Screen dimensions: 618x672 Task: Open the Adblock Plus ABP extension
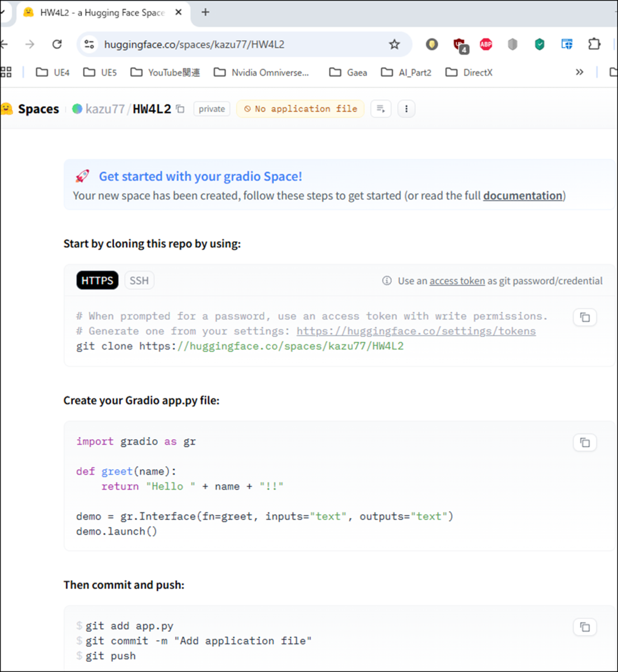point(486,44)
